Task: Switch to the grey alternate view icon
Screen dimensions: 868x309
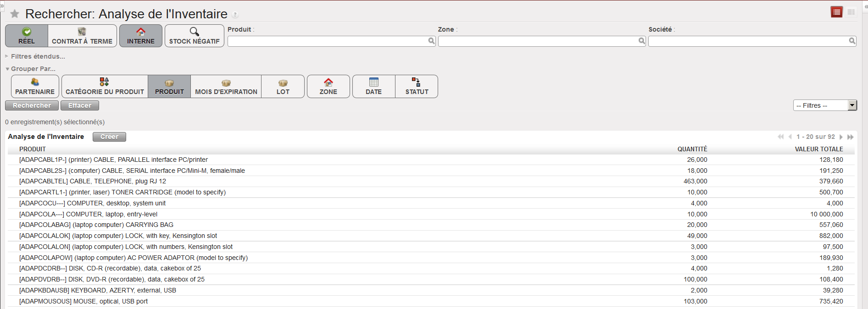Action: click(x=851, y=12)
